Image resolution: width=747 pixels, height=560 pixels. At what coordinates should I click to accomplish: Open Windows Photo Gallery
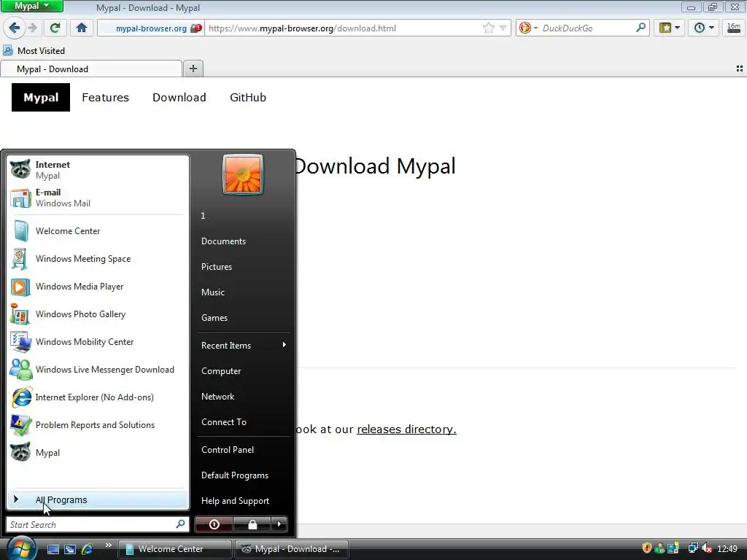(98, 314)
